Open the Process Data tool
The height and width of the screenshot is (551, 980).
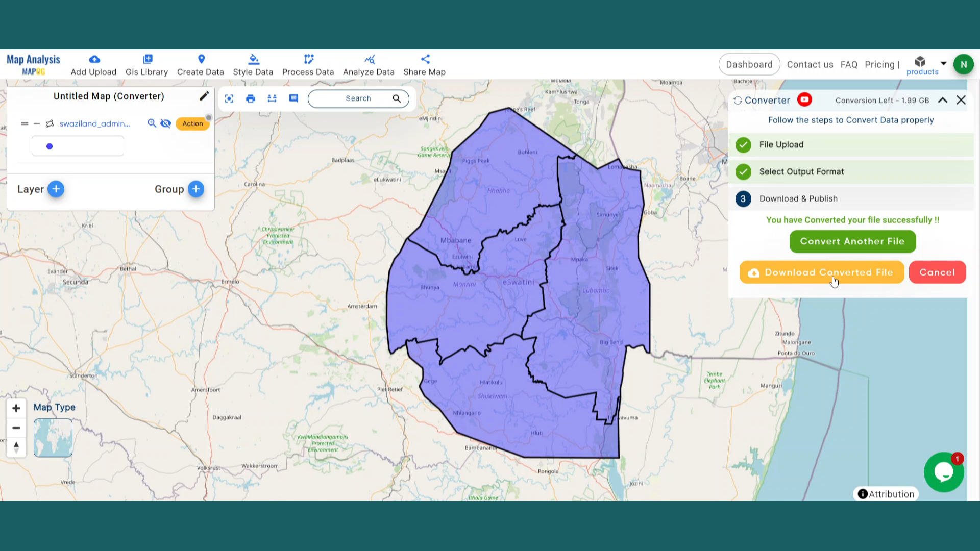[308, 64]
